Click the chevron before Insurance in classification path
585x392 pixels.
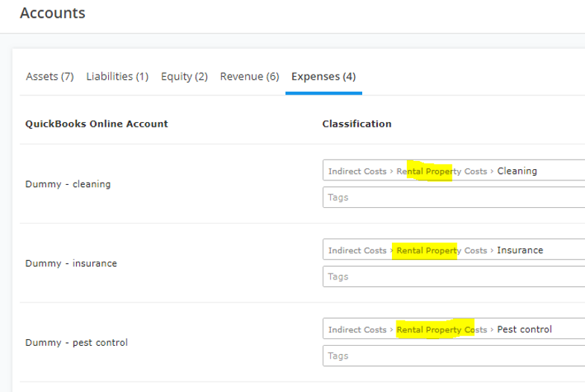click(x=492, y=250)
